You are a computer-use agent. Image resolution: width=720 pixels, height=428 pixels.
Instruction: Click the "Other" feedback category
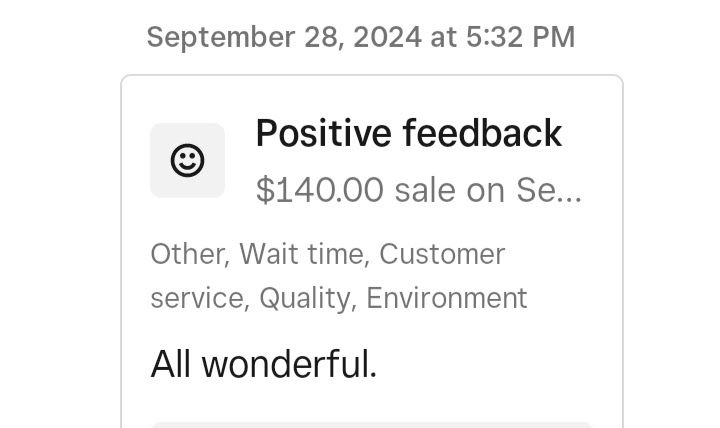pyautogui.click(x=188, y=254)
